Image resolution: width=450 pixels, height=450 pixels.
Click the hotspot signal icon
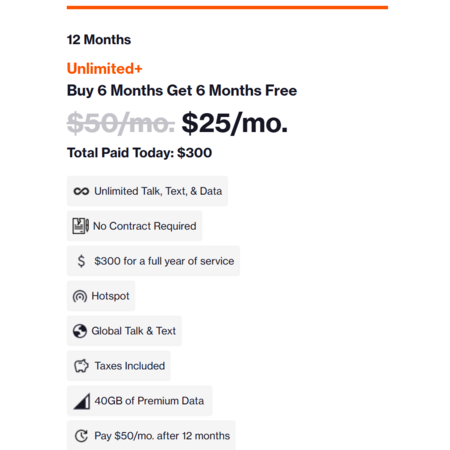point(80,296)
